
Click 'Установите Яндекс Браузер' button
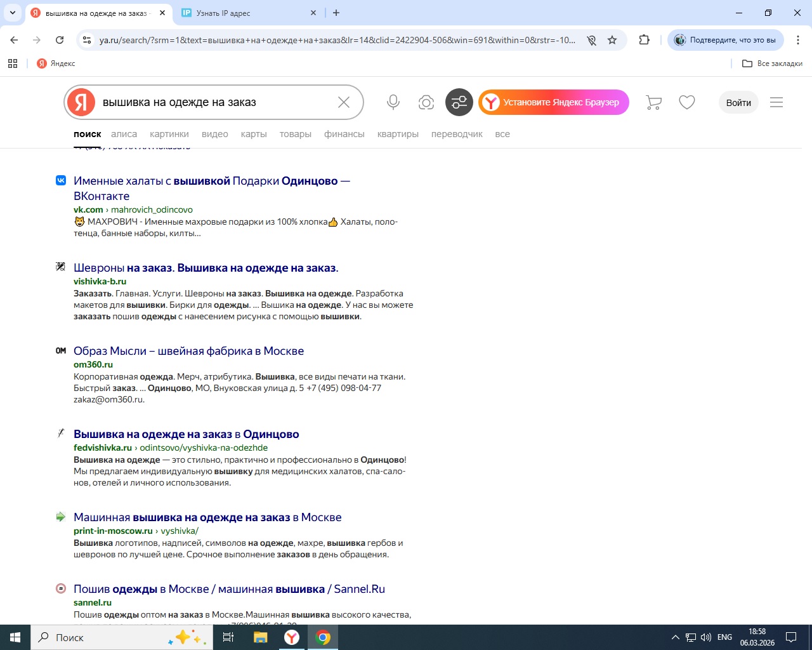pos(553,102)
